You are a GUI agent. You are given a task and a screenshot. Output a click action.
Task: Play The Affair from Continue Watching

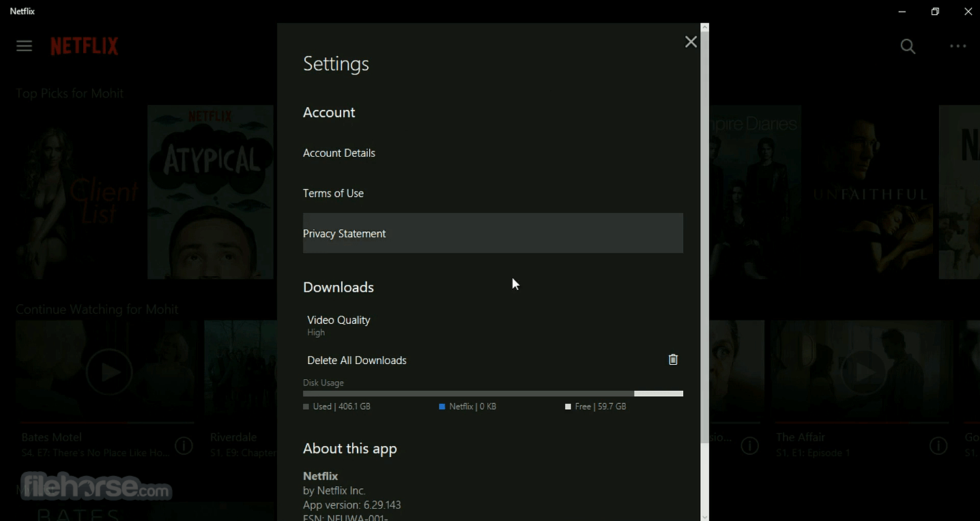[x=863, y=372]
